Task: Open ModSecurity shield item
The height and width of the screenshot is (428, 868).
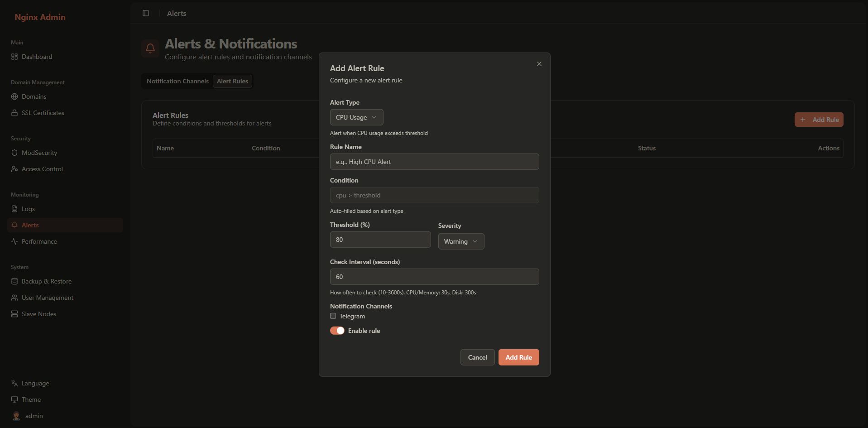Action: click(x=39, y=153)
